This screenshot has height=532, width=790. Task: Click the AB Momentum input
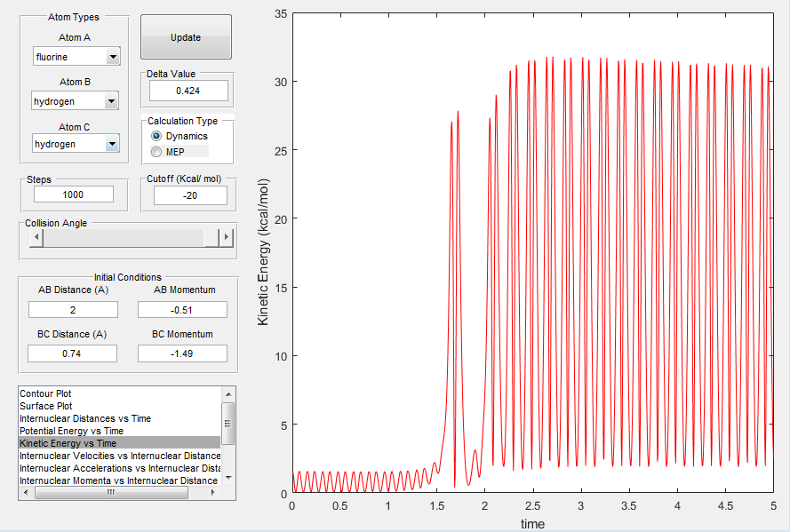182,310
